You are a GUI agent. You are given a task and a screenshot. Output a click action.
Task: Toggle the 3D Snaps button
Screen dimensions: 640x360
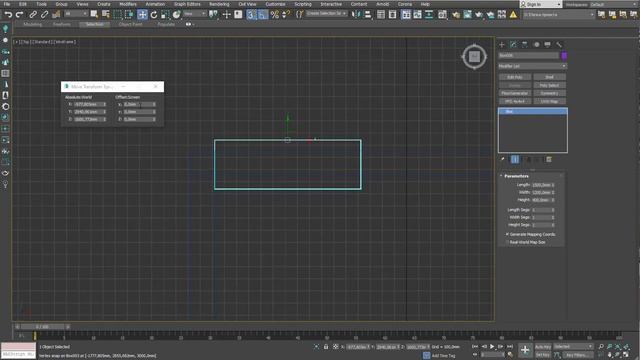251,15
